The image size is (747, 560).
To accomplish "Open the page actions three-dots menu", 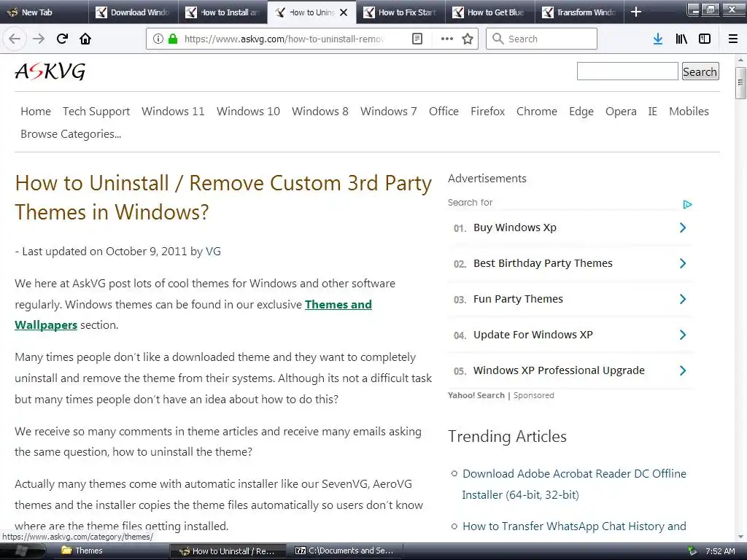I will [447, 39].
